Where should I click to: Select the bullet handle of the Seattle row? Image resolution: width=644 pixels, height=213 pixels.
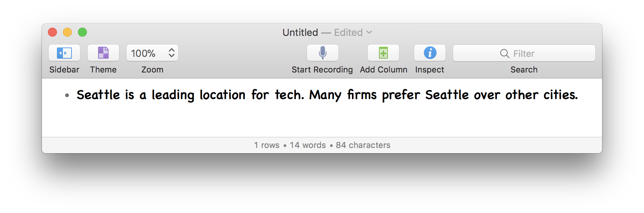[67, 96]
